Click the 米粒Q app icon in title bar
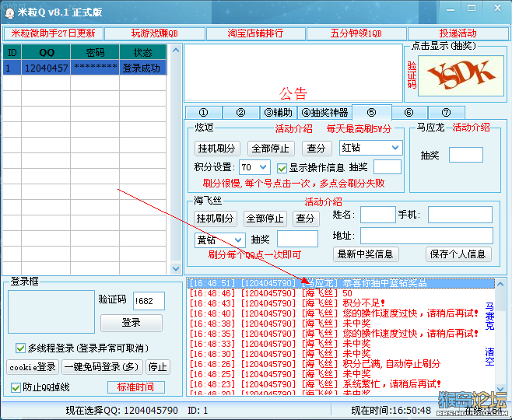Image resolution: width=512 pixels, height=420 pixels. pos(9,12)
